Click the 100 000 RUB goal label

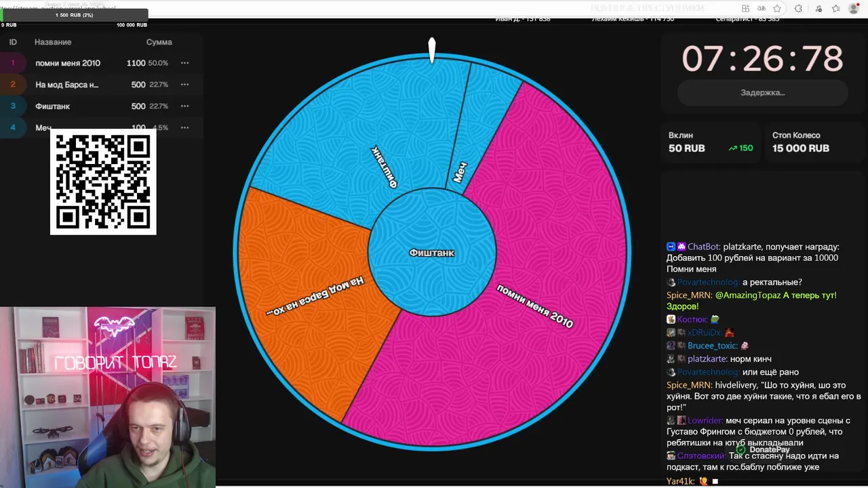pos(132,25)
